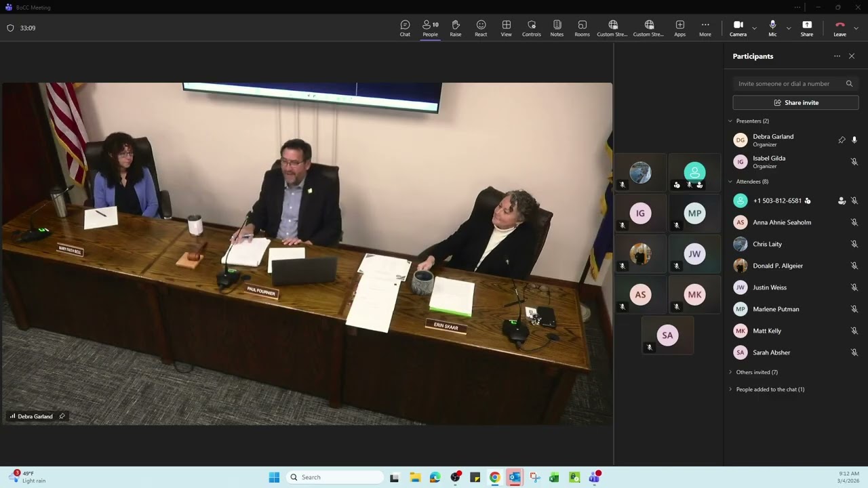Click the AS participant video tile
Screen dimensions: 868x488
[x=640, y=295]
